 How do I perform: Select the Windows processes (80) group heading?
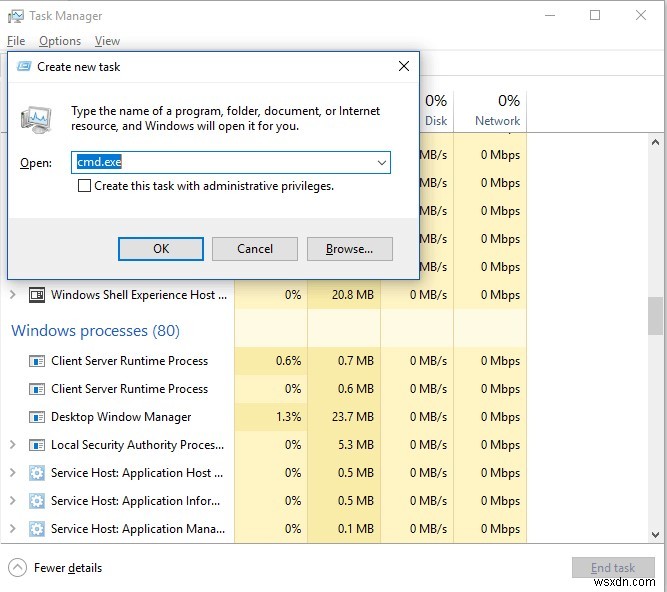96,330
